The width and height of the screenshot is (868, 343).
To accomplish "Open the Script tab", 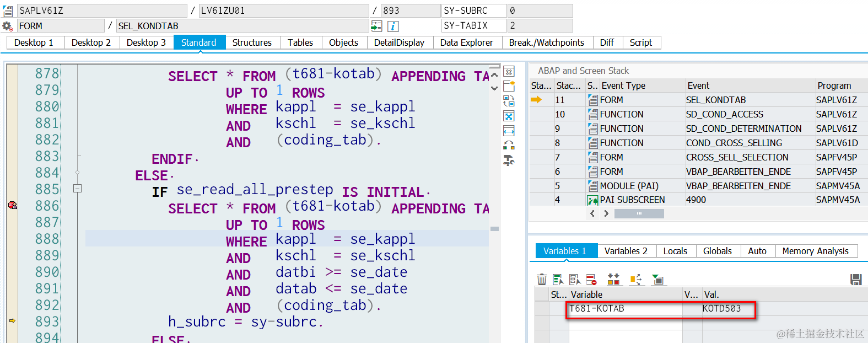I will (x=641, y=42).
